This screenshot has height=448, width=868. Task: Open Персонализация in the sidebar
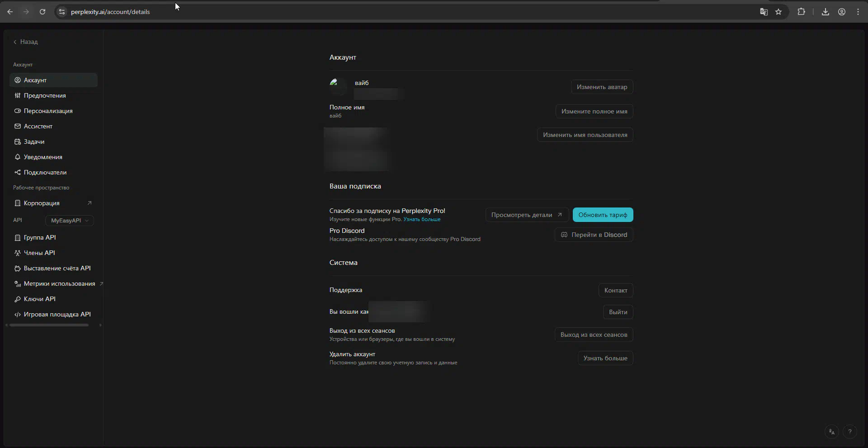coord(48,111)
